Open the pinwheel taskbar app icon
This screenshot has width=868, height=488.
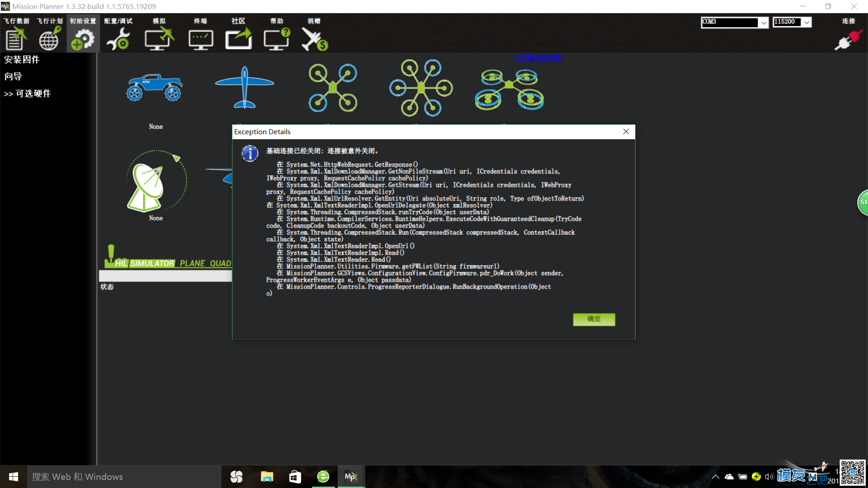click(x=236, y=477)
